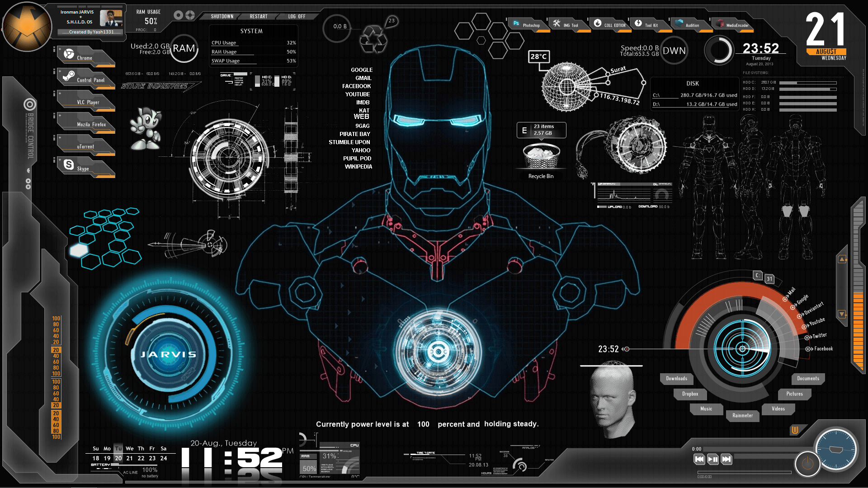The width and height of the screenshot is (868, 488).
Task: Click the previous track button
Action: tap(699, 459)
